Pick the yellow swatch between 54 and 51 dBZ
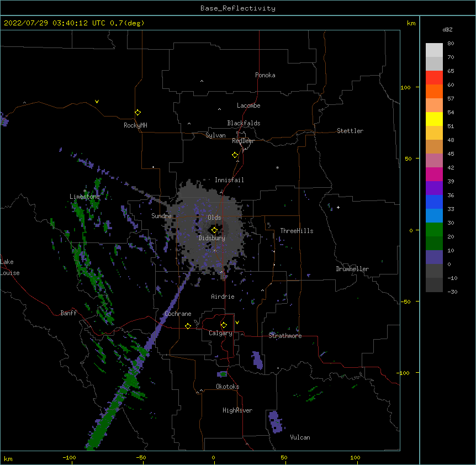The height and width of the screenshot is (465, 476). click(434, 119)
